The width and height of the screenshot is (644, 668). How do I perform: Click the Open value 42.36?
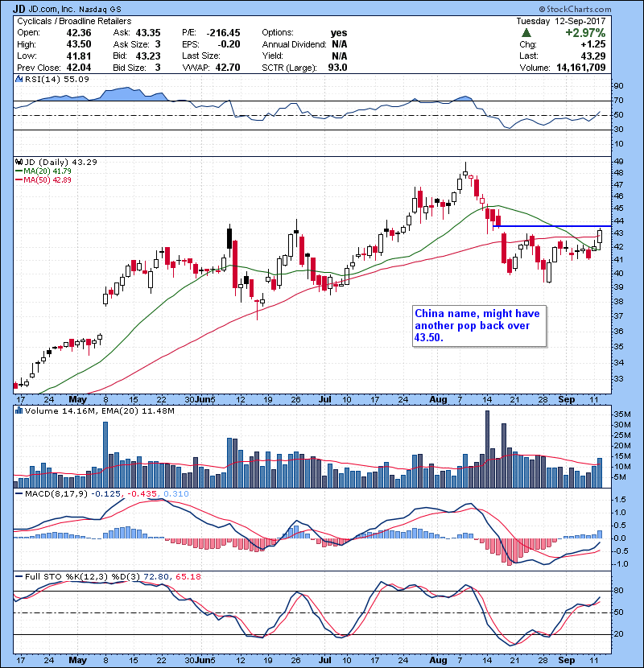(x=79, y=33)
